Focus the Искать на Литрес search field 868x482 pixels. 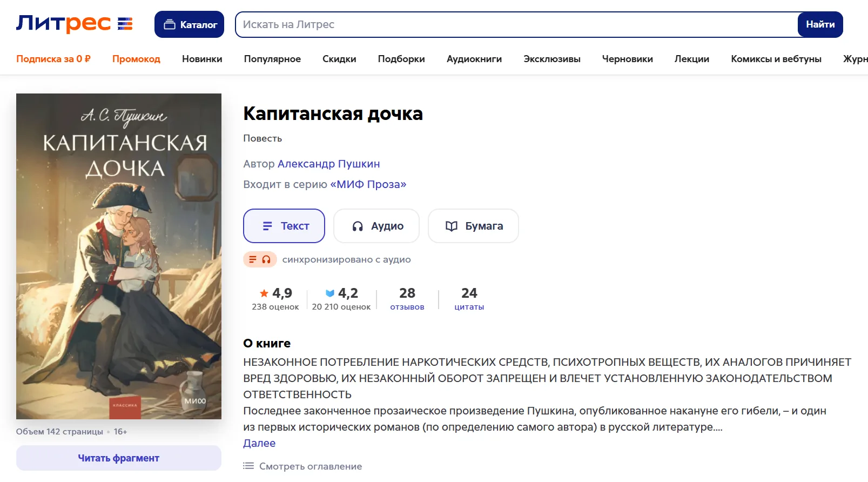(516, 24)
